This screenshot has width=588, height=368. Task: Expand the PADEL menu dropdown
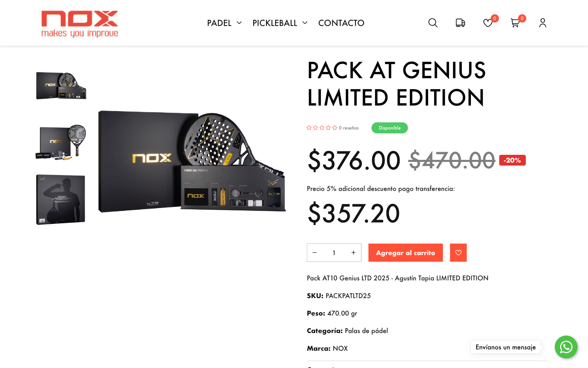click(x=224, y=23)
